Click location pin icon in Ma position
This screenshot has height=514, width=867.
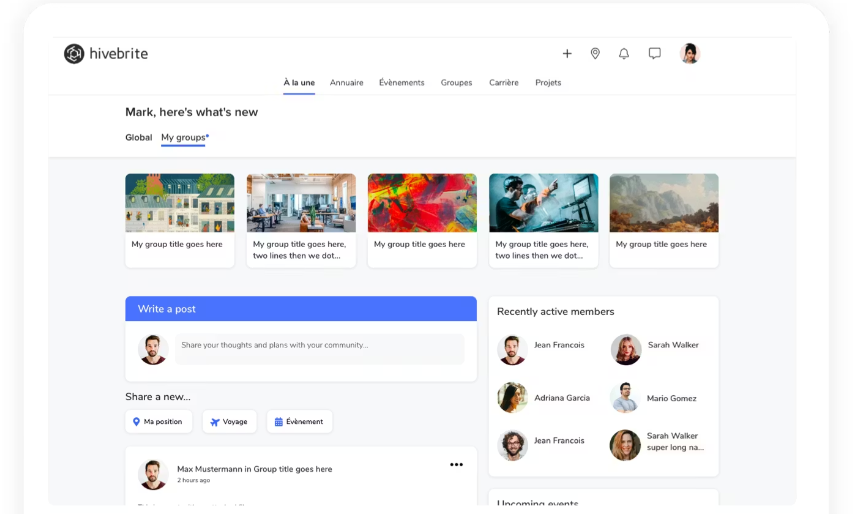click(x=137, y=422)
